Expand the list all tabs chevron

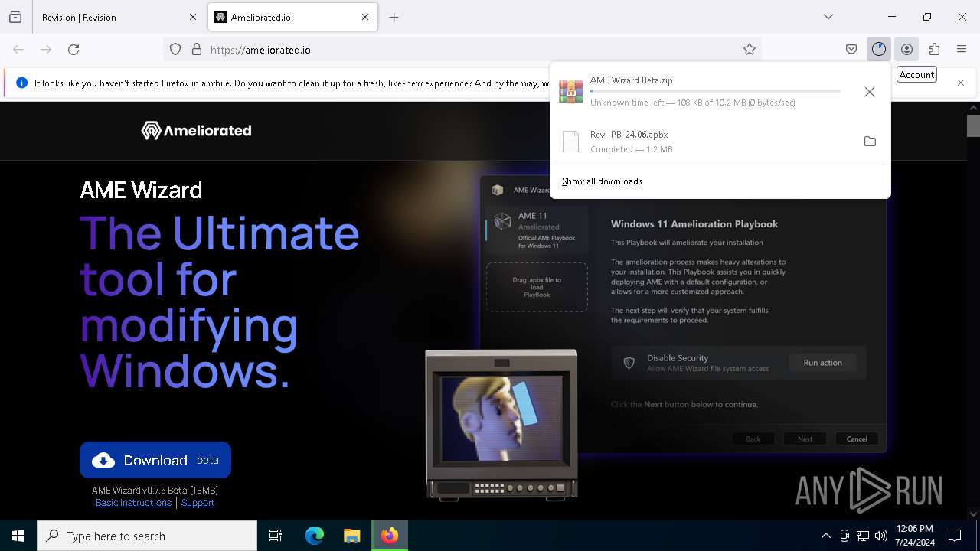(828, 17)
